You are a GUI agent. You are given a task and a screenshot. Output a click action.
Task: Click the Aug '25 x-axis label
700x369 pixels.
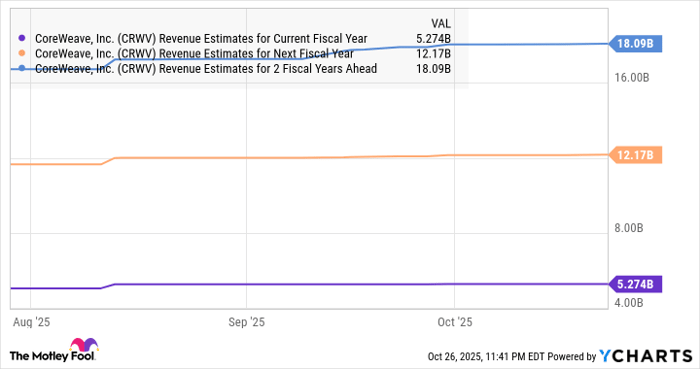tap(31, 322)
